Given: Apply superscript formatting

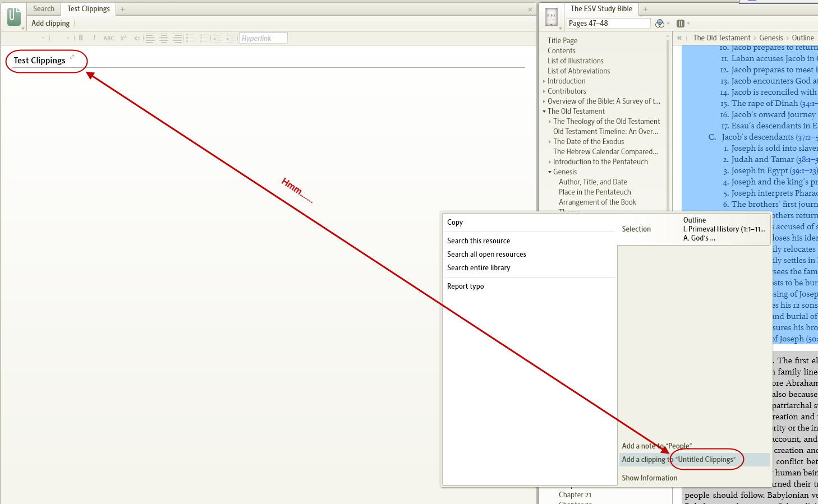Looking at the screenshot, I should click(123, 38).
